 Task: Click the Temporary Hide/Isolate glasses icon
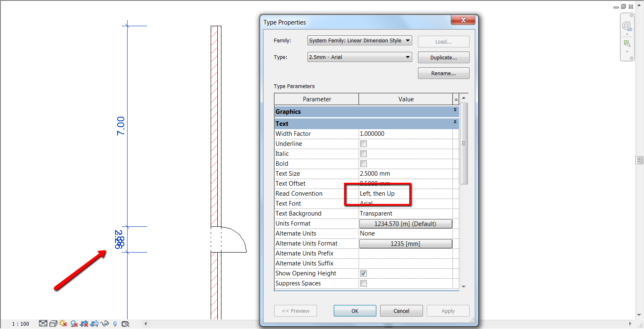[105, 324]
